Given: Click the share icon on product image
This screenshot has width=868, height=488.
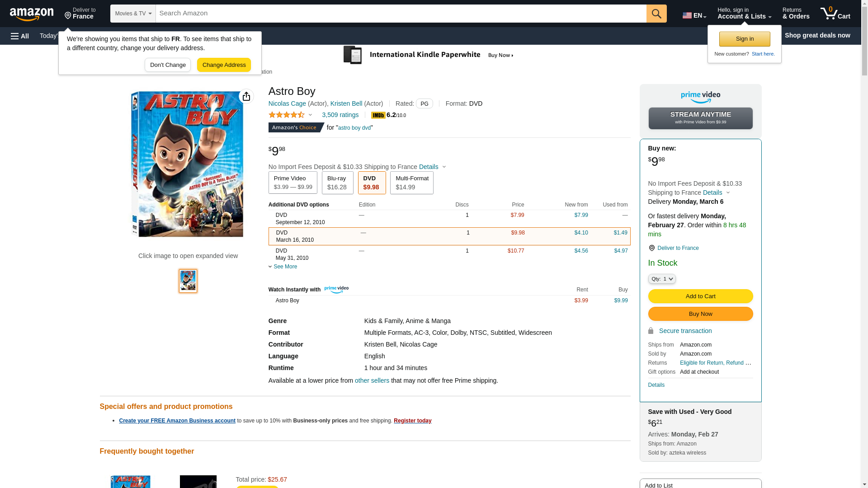Looking at the screenshot, I should pos(246,96).
